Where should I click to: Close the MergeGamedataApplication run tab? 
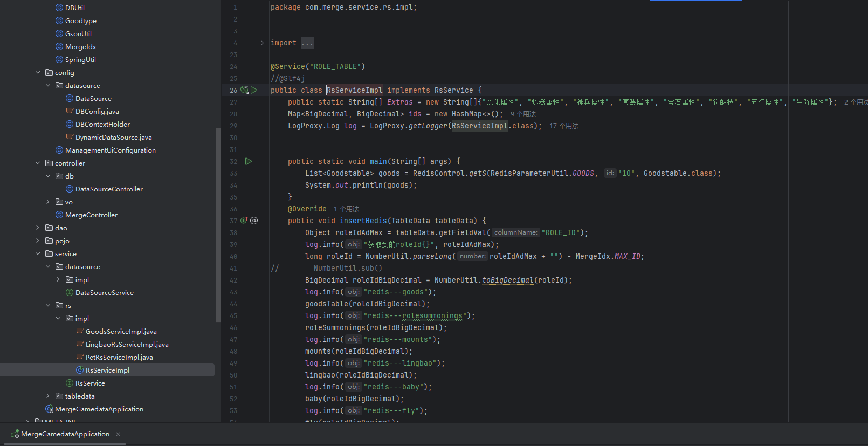[118, 434]
